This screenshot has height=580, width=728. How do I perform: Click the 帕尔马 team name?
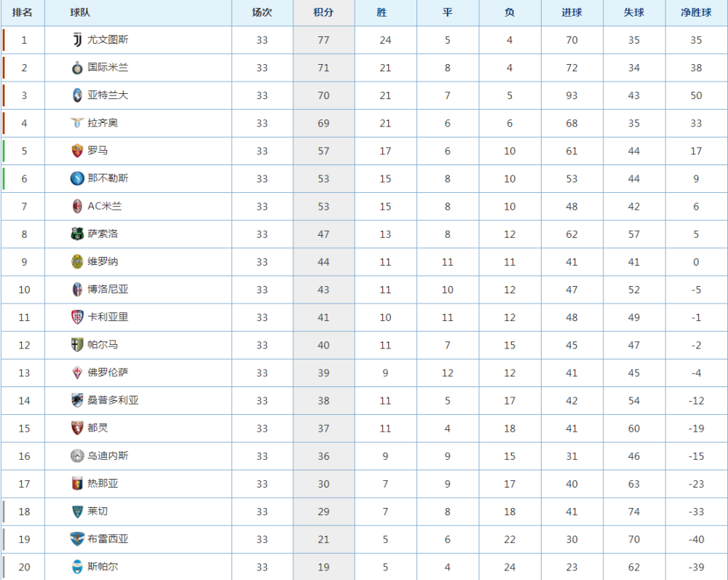(x=103, y=345)
